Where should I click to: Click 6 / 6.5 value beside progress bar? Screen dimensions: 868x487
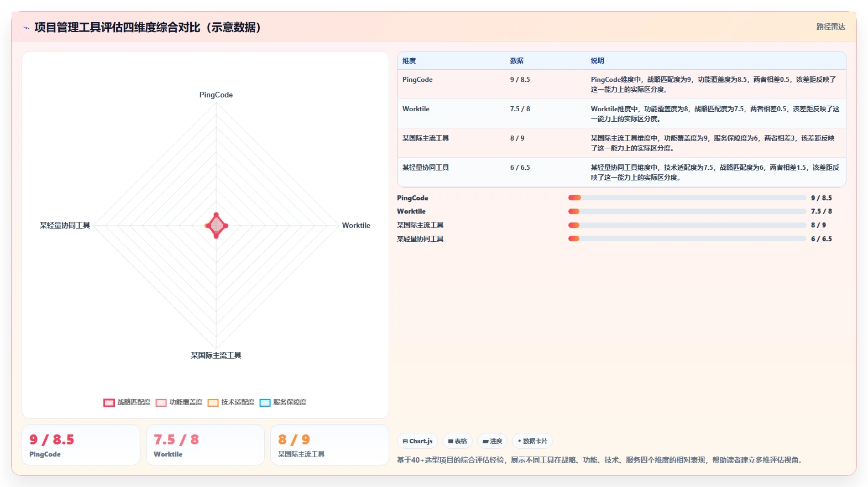click(x=821, y=239)
